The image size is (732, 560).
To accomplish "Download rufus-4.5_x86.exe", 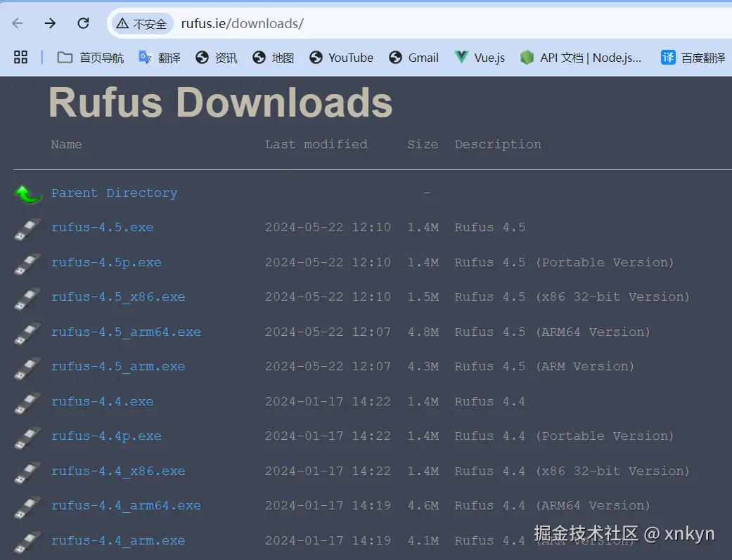I will click(118, 297).
